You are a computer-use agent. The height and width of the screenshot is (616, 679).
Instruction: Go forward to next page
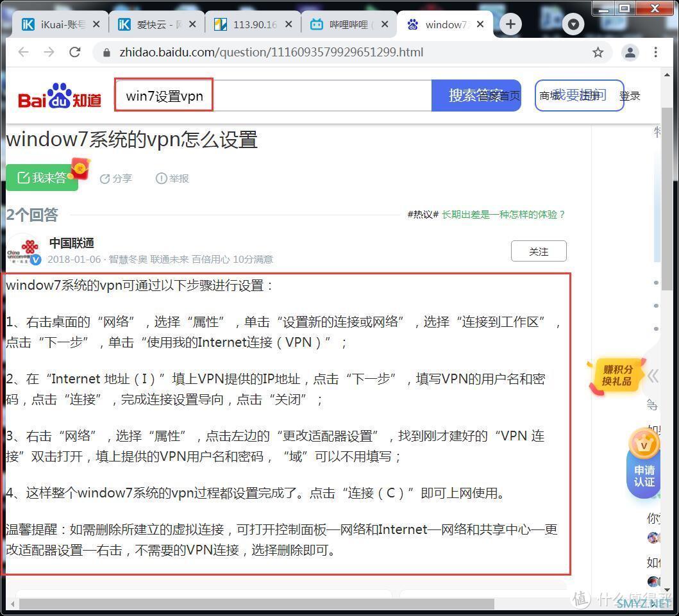pyautogui.click(x=49, y=53)
